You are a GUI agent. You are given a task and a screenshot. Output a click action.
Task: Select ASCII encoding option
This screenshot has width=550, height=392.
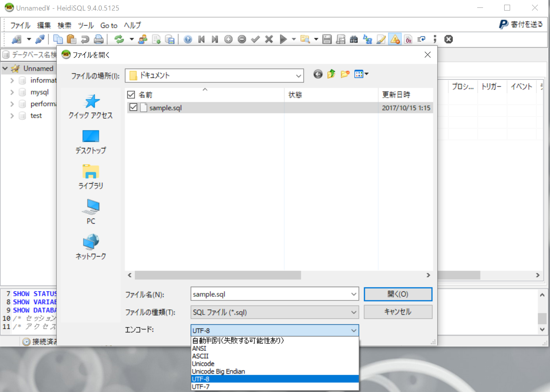(x=275, y=356)
